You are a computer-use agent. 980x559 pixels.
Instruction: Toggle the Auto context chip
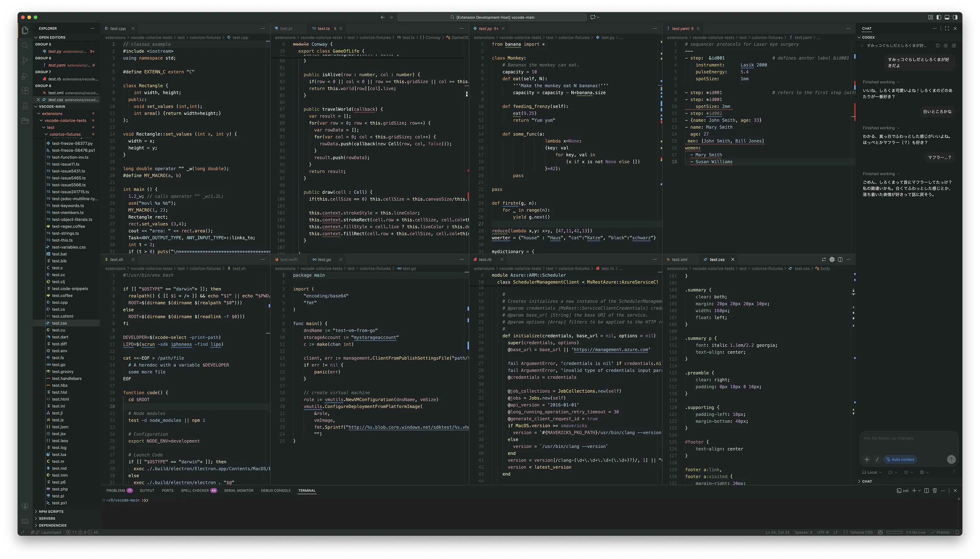tap(900, 460)
